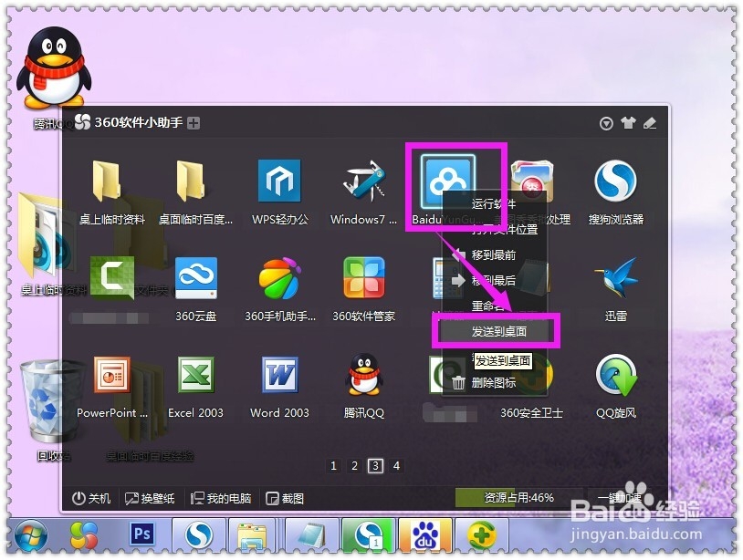Launch the WPS轻办公 application icon
743x560 pixels.
[279, 181]
